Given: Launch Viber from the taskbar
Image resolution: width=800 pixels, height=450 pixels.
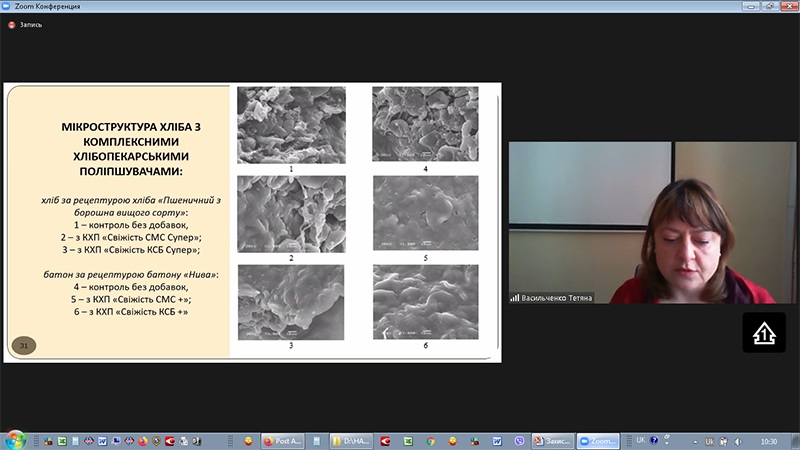Looking at the screenshot, I should (519, 440).
